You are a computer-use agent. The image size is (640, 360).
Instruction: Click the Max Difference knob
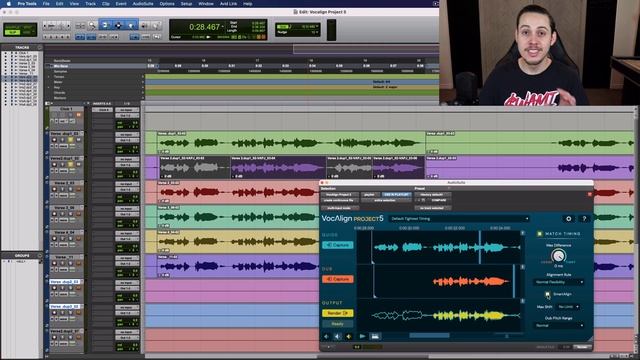click(558, 256)
